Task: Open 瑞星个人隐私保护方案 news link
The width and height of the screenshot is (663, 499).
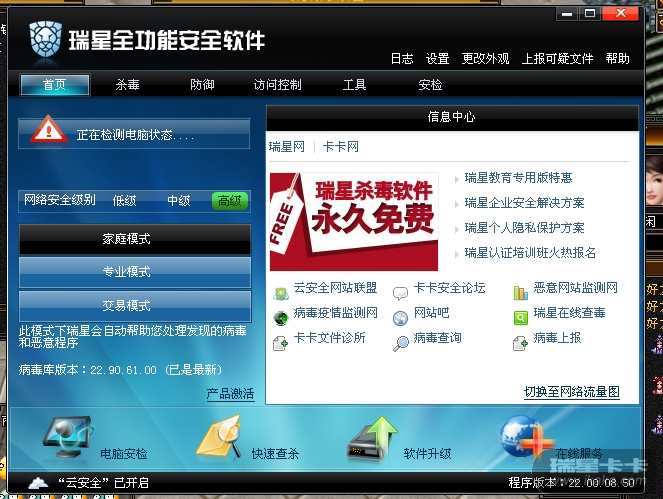Action: pos(525,228)
